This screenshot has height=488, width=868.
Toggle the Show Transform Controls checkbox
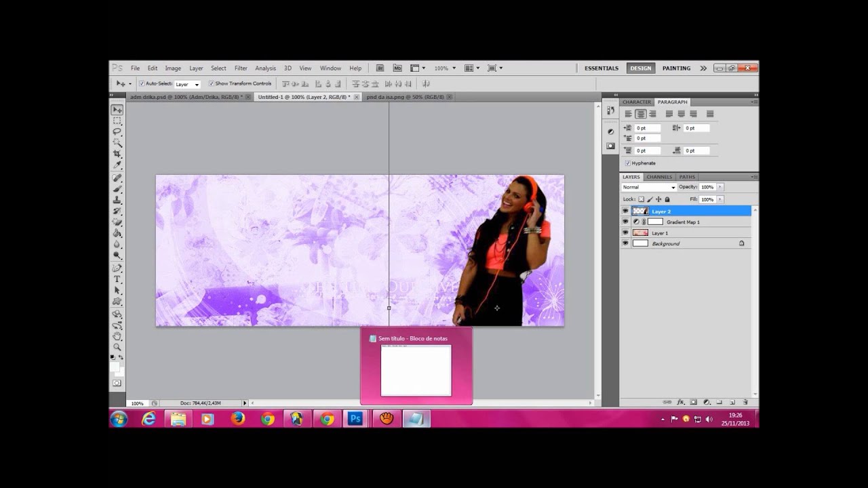(211, 83)
